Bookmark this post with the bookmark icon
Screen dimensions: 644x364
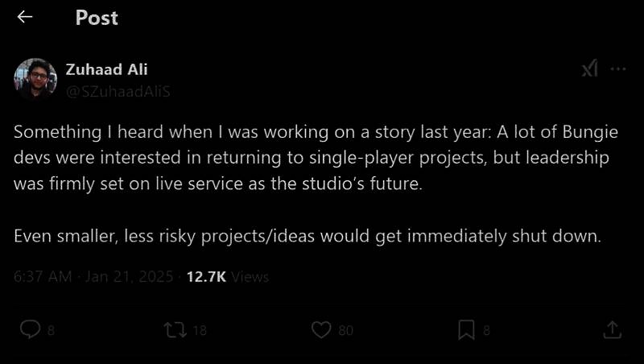click(x=466, y=329)
